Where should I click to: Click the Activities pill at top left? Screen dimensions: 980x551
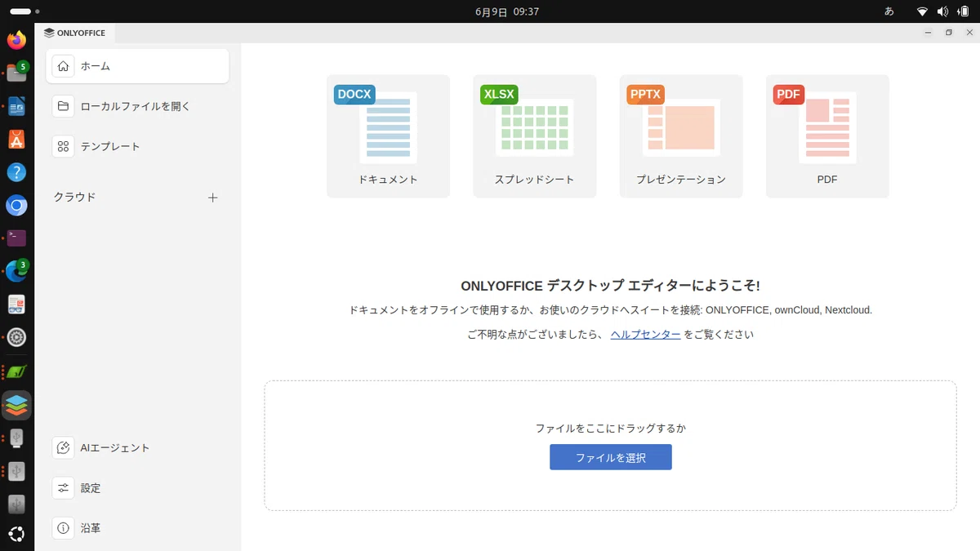coord(25,11)
